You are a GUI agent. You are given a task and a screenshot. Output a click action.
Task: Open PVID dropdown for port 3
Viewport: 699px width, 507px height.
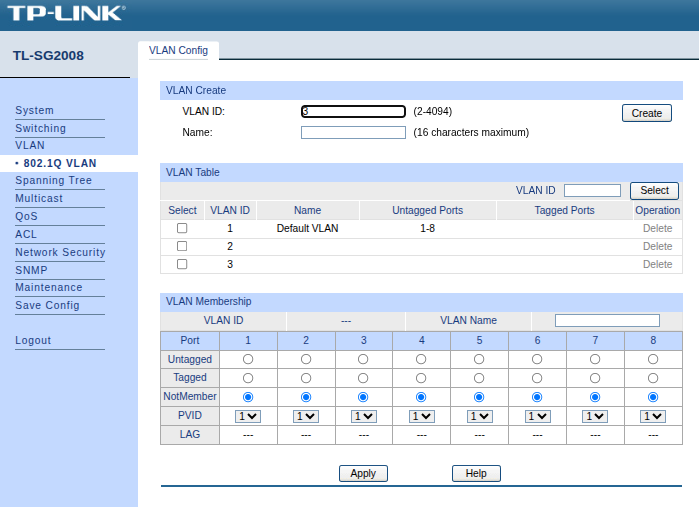click(x=364, y=416)
